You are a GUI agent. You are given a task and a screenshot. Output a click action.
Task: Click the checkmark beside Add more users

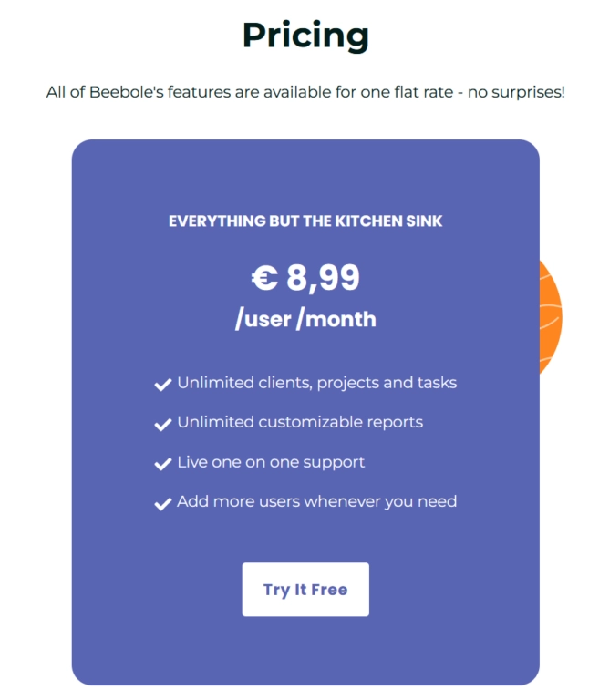point(163,503)
